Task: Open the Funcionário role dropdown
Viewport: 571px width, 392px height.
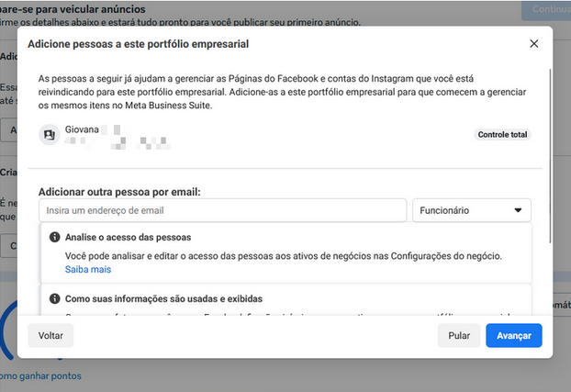Action: [x=472, y=210]
